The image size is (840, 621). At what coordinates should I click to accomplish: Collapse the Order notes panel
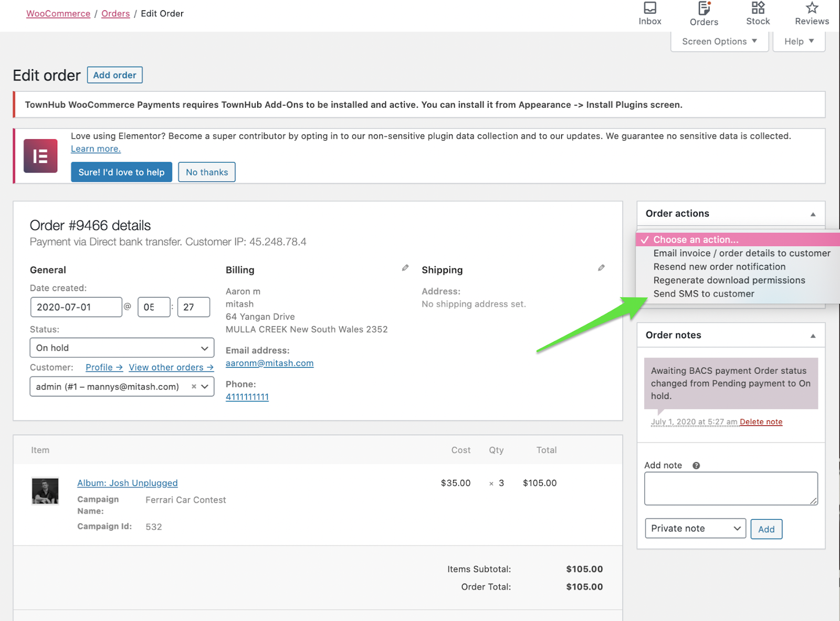813,336
